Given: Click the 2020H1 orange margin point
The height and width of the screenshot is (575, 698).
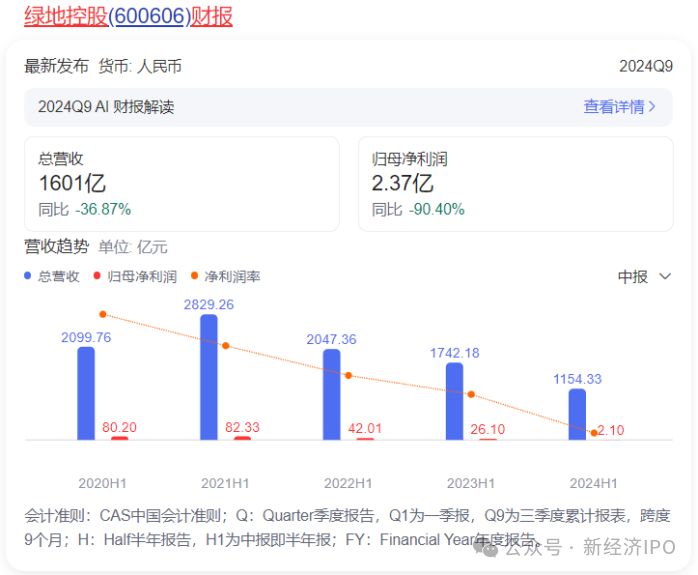Looking at the screenshot, I should point(103,314).
